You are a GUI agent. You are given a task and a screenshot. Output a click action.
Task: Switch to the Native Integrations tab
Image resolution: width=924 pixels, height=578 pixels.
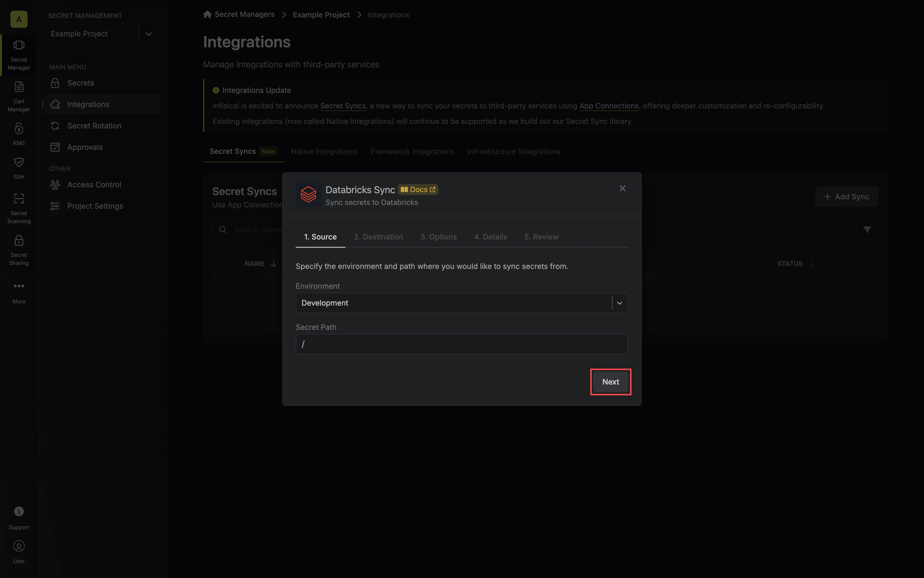coord(324,151)
